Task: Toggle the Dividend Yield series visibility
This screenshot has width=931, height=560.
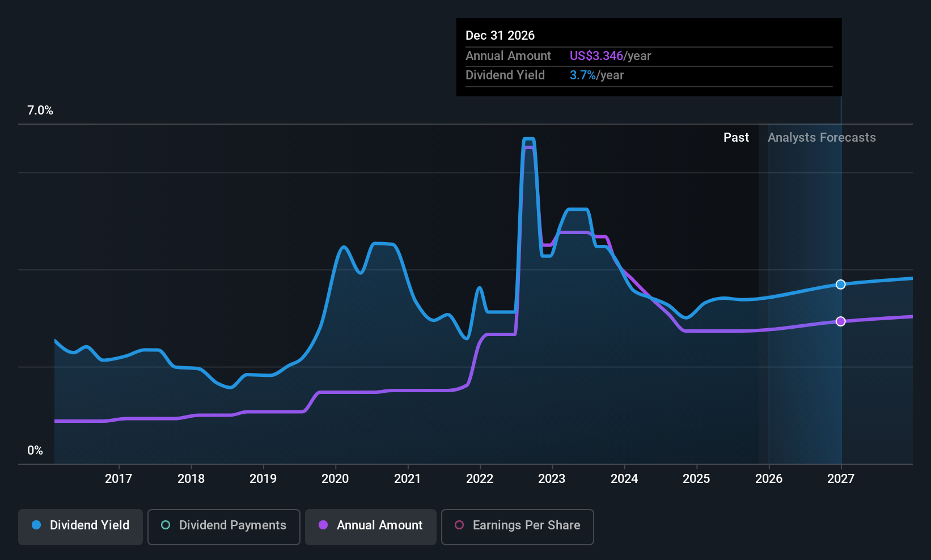Action: (80, 526)
